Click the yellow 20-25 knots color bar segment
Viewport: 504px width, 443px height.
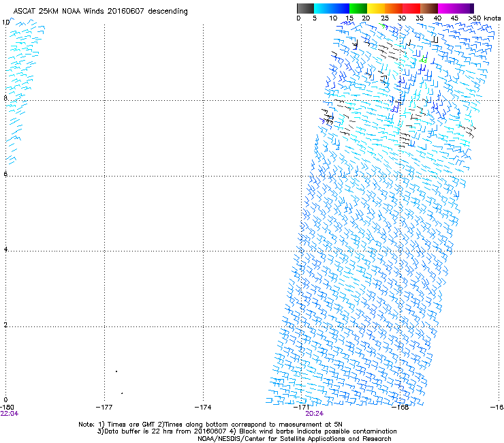pos(376,8)
